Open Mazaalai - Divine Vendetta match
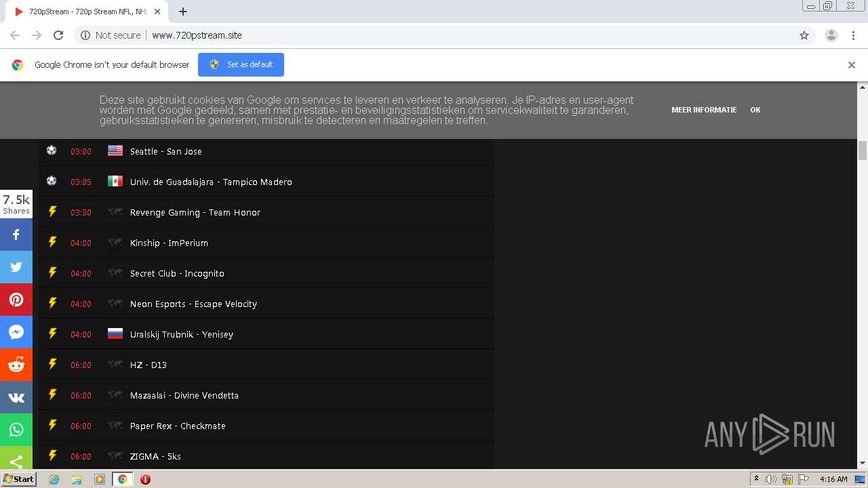 click(x=184, y=395)
